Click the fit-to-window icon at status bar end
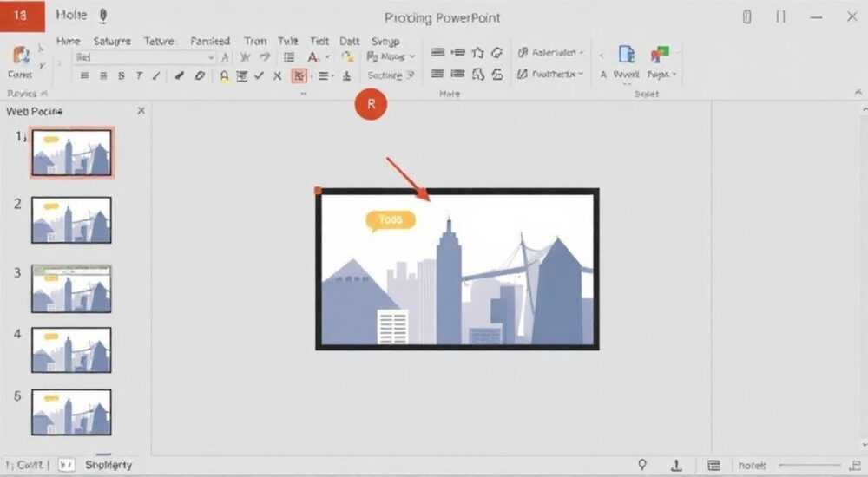This screenshot has width=868, height=477. (856, 466)
